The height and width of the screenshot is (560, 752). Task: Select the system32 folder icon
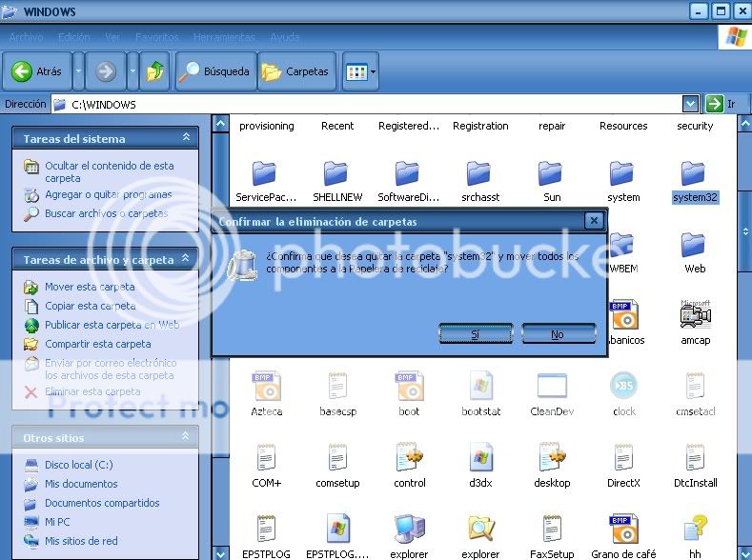(694, 174)
